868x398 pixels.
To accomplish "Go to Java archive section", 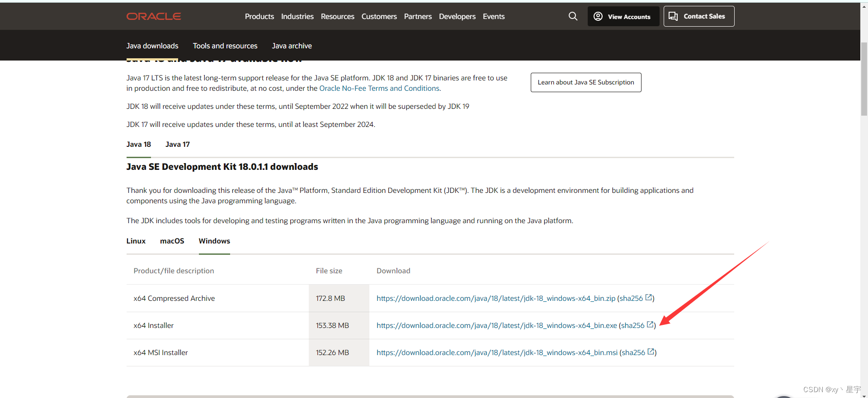I will point(292,46).
